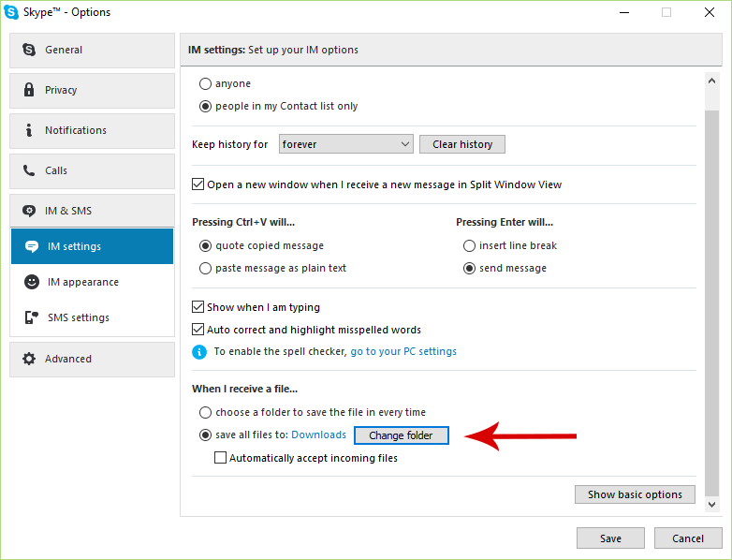Click the Skype logo in the title bar
The height and width of the screenshot is (560, 732).
pyautogui.click(x=11, y=12)
